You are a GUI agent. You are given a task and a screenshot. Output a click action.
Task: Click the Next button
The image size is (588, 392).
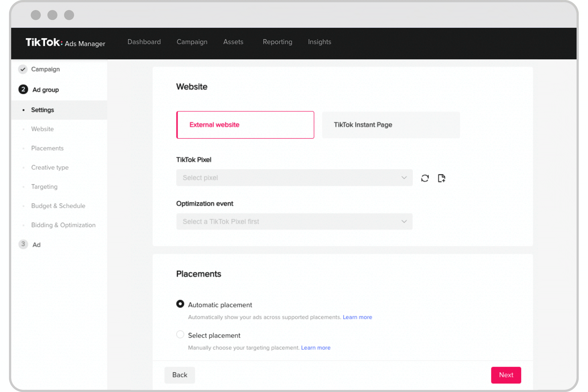point(506,375)
